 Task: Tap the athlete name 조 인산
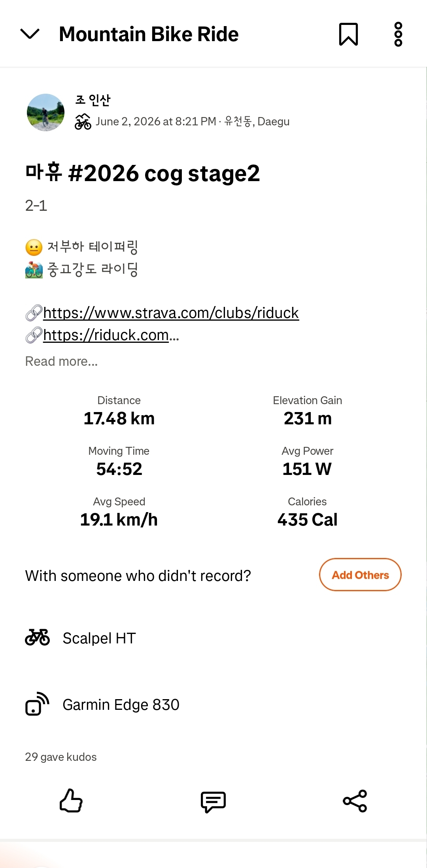tap(93, 100)
